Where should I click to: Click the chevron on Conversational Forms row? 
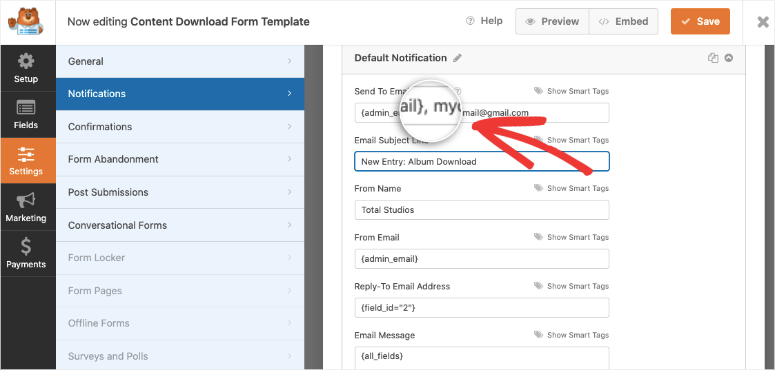tap(290, 225)
